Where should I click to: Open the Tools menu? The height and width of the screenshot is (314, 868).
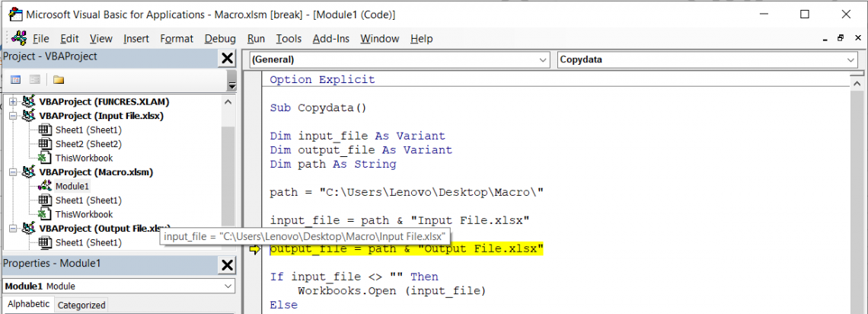(289, 39)
